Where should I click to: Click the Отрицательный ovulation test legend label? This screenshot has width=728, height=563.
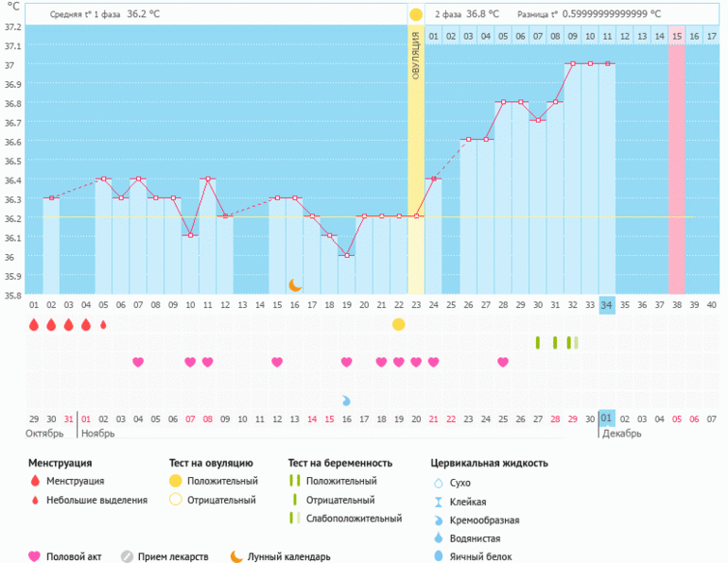[x=222, y=500]
